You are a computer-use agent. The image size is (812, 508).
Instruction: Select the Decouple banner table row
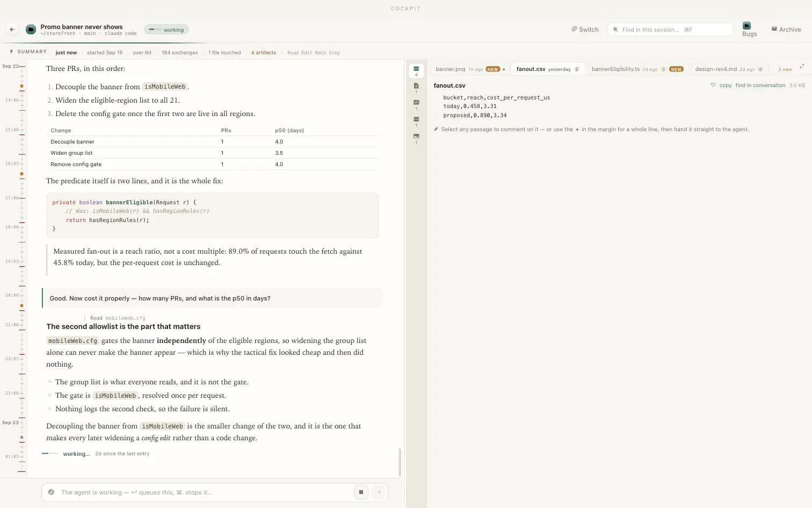point(213,142)
